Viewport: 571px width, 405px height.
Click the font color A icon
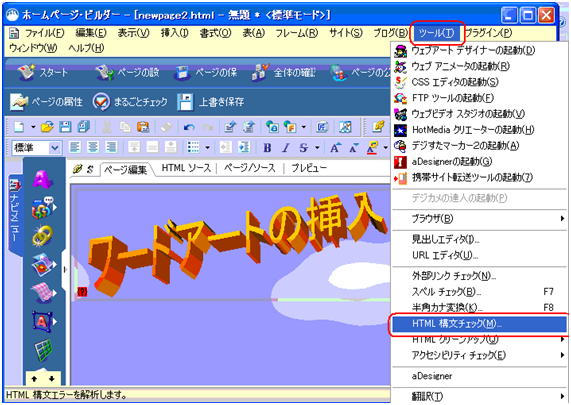pos(372,148)
